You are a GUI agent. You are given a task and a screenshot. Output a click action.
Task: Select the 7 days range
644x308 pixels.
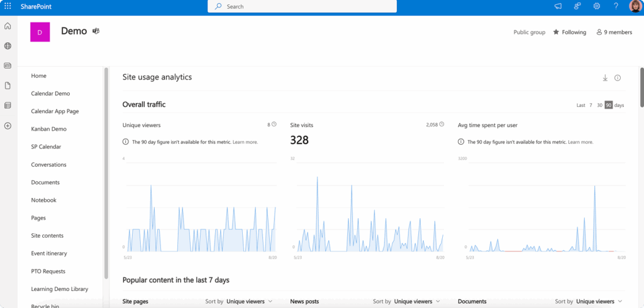591,105
